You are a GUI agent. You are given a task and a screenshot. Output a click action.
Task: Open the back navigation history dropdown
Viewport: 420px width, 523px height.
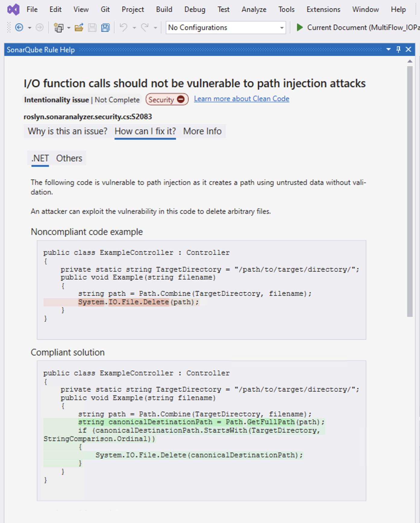[x=30, y=28]
